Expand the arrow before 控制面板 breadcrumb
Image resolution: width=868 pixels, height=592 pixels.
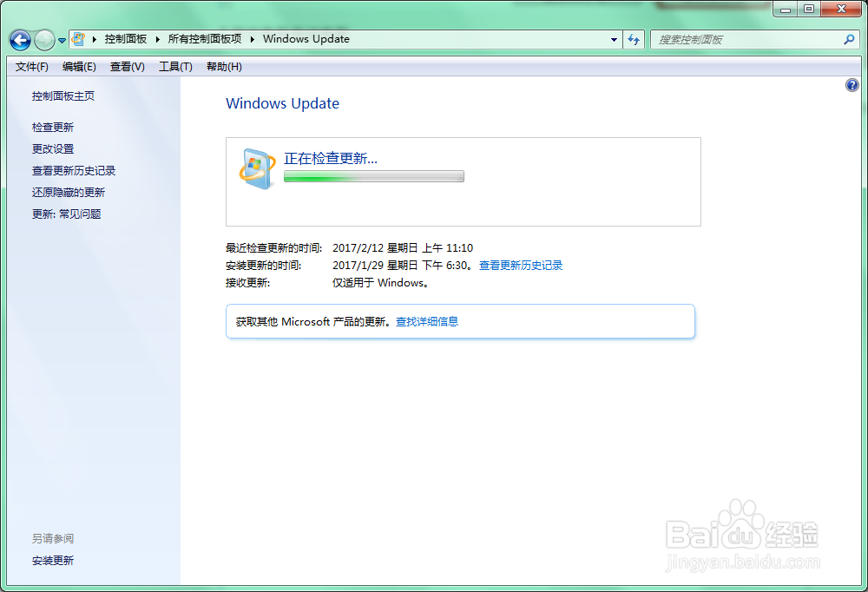pyautogui.click(x=95, y=39)
